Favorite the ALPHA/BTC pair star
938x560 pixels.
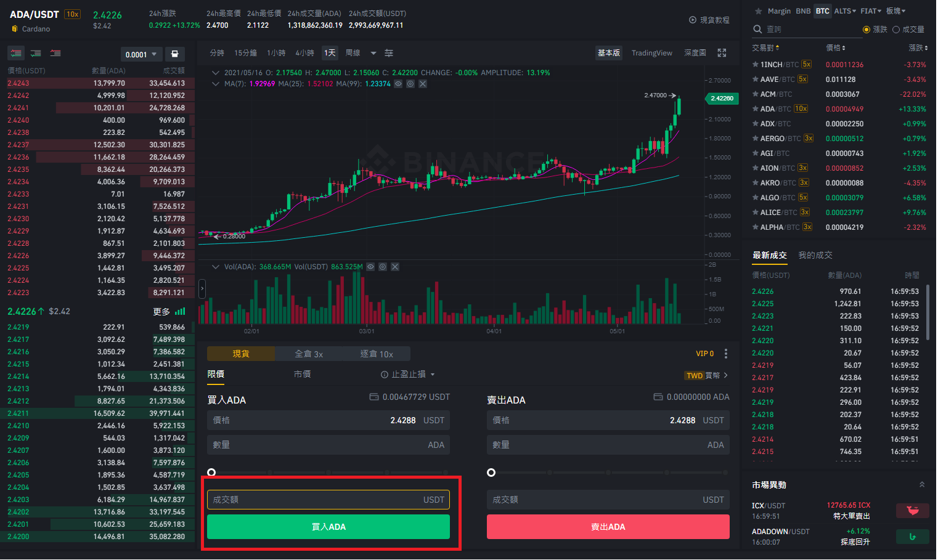click(x=756, y=227)
